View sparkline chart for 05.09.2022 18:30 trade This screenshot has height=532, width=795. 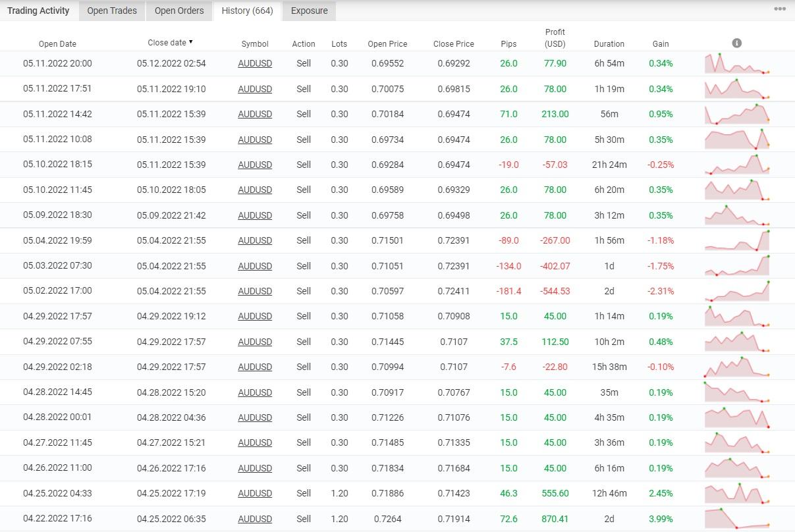(737, 215)
